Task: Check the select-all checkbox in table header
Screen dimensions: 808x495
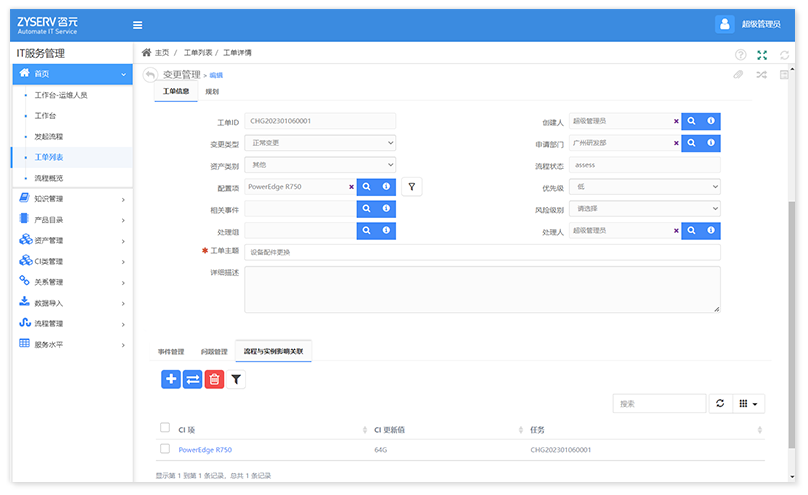Action: click(x=165, y=428)
